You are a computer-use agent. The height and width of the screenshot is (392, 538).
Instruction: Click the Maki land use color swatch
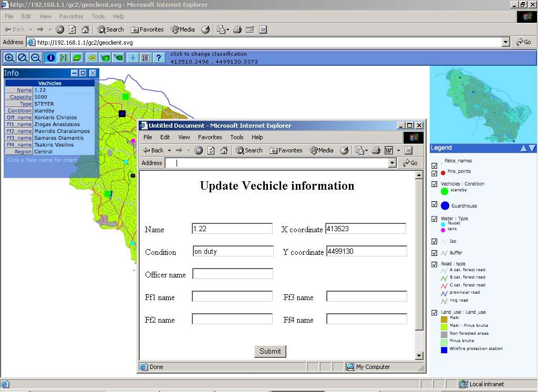pos(444,319)
